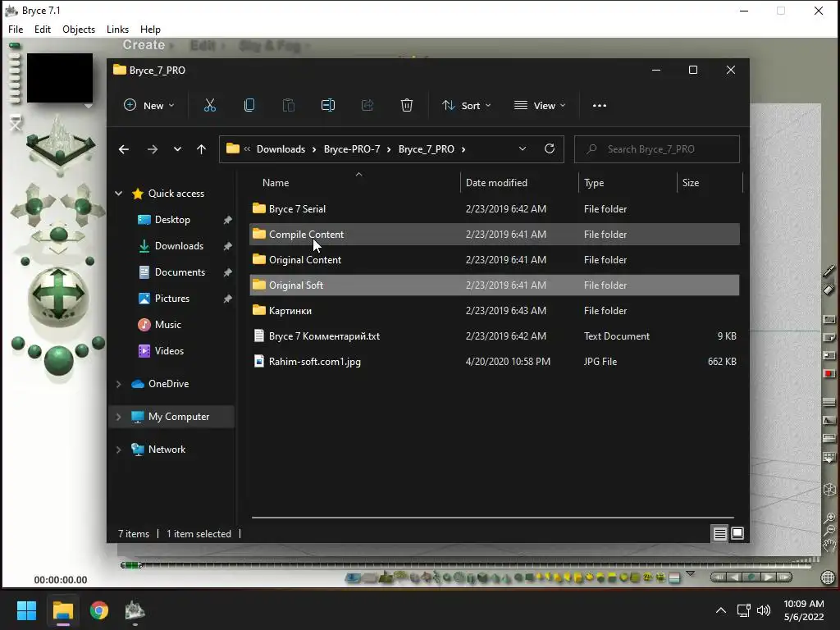Click the Bryce zoom in magnifier
The width and height of the screenshot is (840, 630).
pos(830,518)
